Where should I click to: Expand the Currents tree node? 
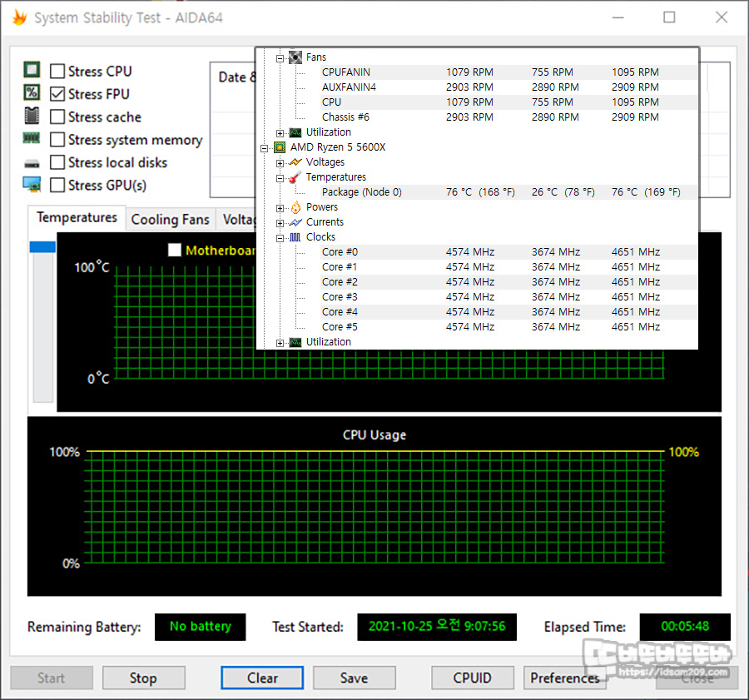[280, 223]
